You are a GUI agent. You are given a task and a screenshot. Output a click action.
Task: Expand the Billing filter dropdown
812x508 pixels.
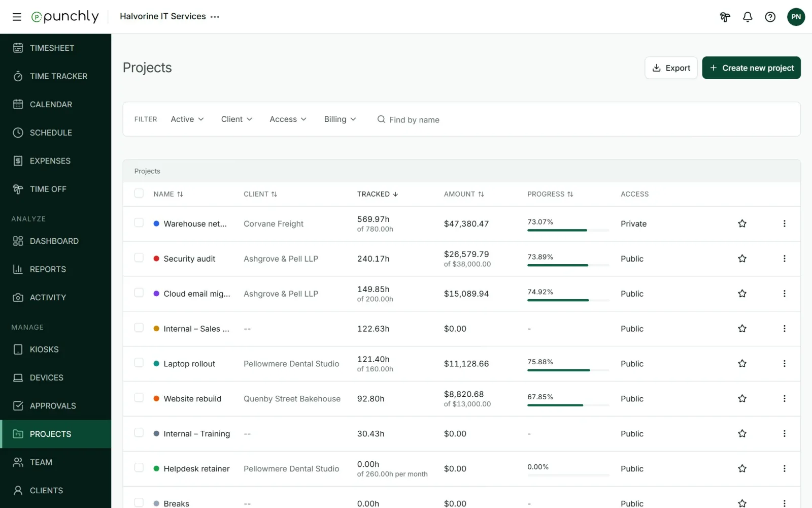pyautogui.click(x=340, y=119)
